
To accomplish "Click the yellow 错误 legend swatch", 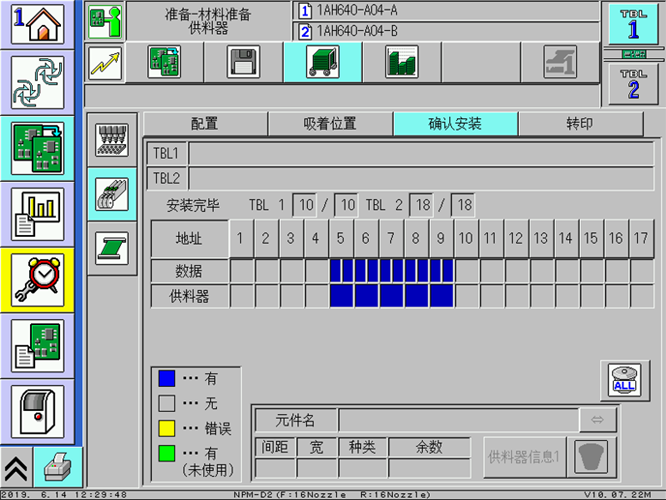I will tap(166, 428).
